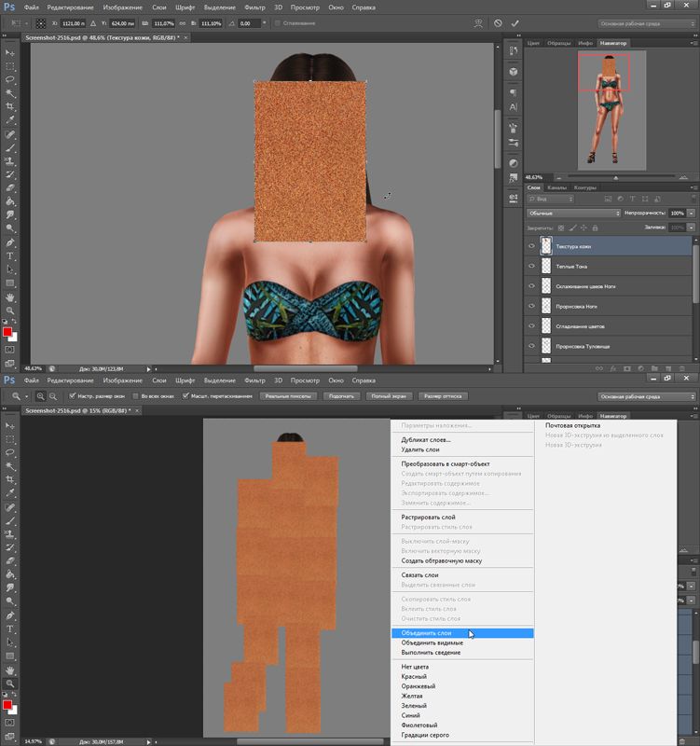Select the Type tool in upper window
The height and width of the screenshot is (746, 700).
pos(9,256)
